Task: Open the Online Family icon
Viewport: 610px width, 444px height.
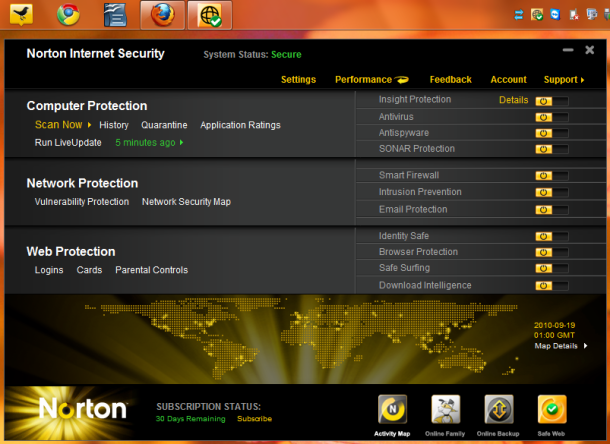Action: 445,409
